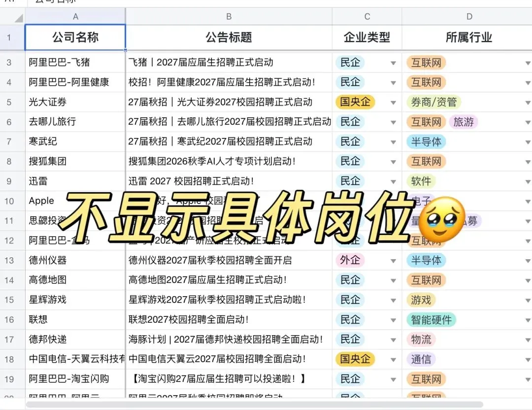Viewport: 532px width, 410px height.
Task: Click 国央企 tag in 光大证券 row
Action: click(355, 102)
